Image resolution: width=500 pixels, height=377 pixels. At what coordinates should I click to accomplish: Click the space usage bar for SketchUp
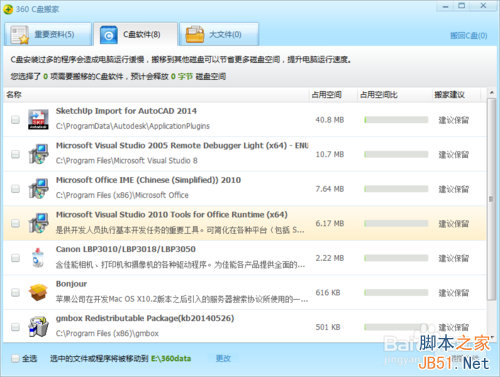coord(396,120)
